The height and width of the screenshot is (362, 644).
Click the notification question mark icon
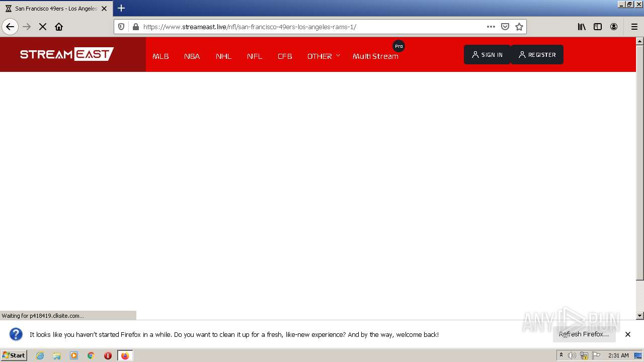pyautogui.click(x=16, y=334)
